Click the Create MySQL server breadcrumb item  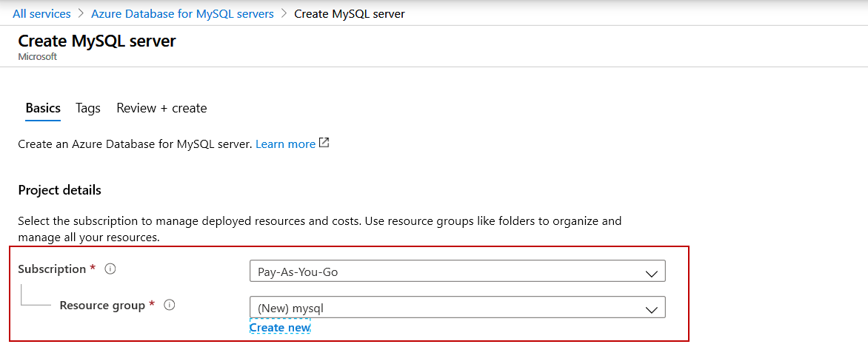[x=349, y=14]
